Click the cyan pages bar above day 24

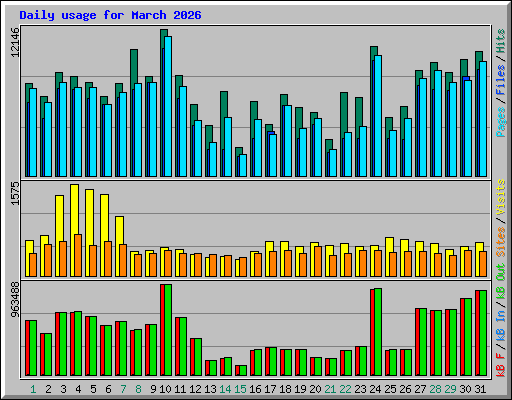pyautogui.click(x=378, y=116)
